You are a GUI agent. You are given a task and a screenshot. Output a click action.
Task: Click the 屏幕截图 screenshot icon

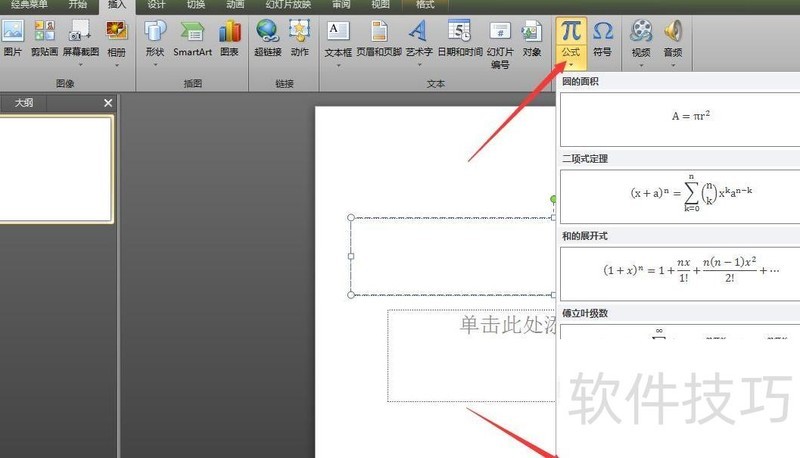pos(81,31)
